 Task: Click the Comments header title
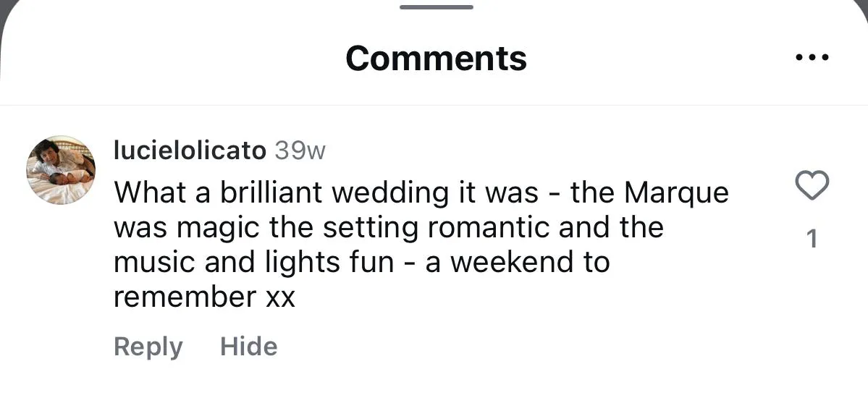tap(436, 58)
